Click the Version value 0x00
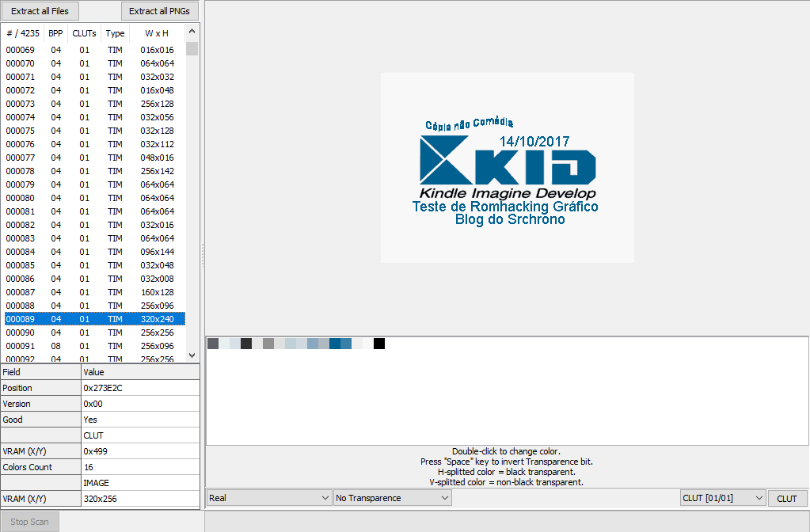The image size is (810, 532). (x=140, y=404)
